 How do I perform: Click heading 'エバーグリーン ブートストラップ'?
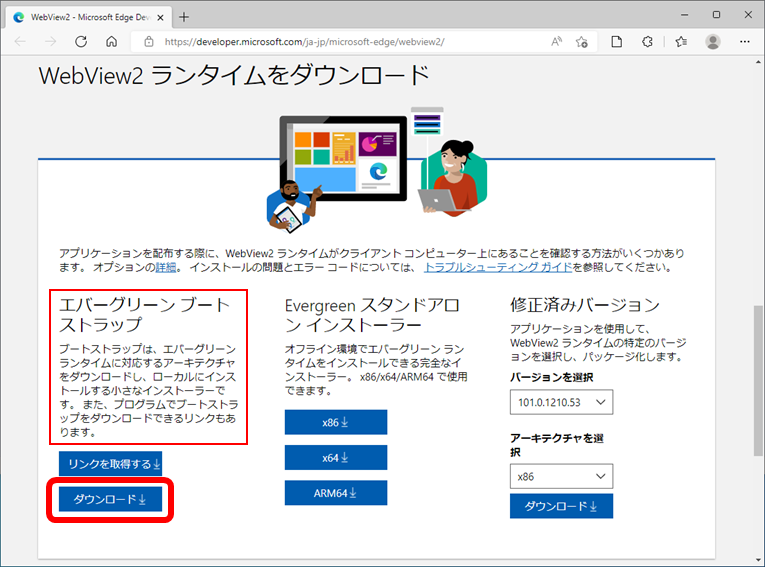pos(144,315)
